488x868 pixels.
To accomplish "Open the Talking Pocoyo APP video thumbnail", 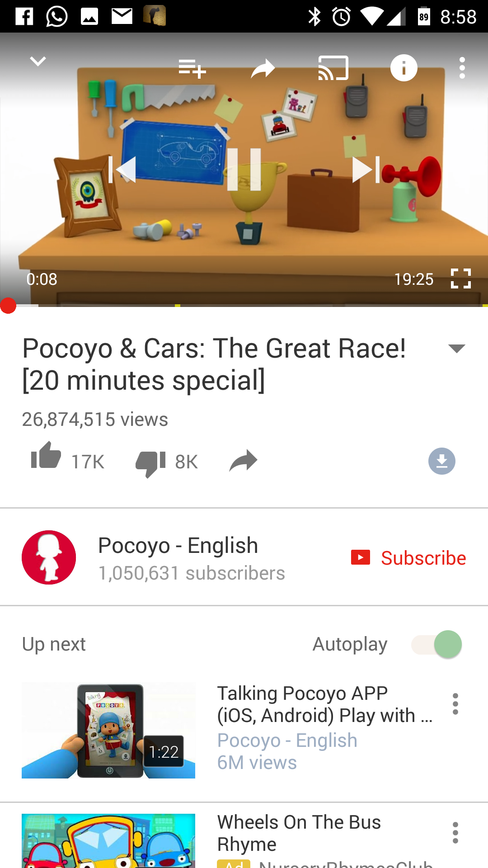I will pyautogui.click(x=108, y=730).
